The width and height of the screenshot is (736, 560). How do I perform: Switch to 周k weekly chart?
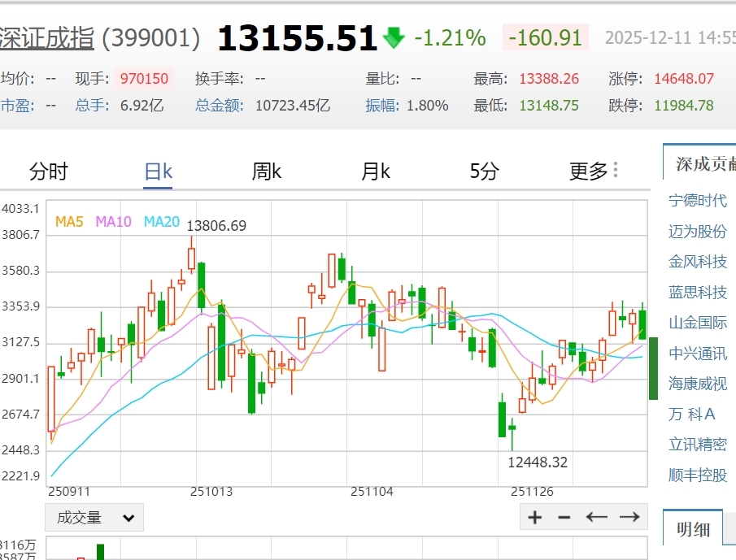click(x=266, y=171)
